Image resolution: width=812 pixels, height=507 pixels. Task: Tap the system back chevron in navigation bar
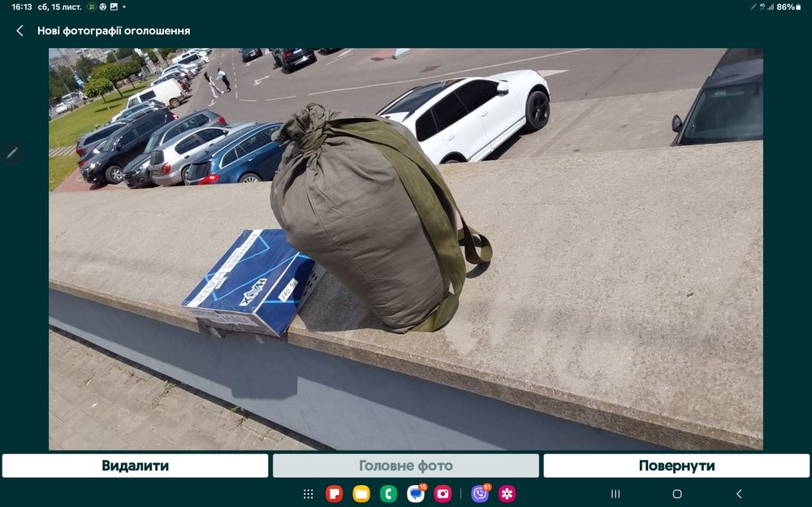click(x=739, y=493)
